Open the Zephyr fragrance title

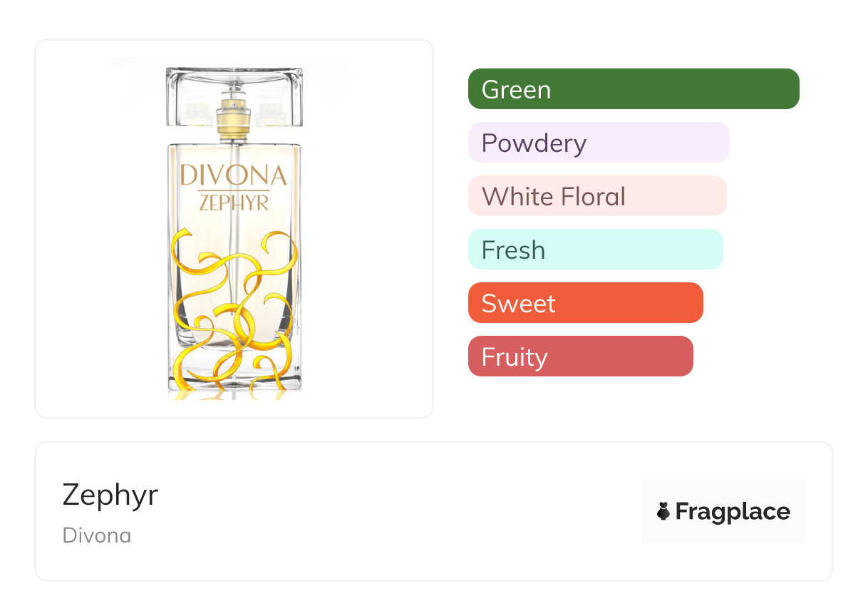coord(110,495)
